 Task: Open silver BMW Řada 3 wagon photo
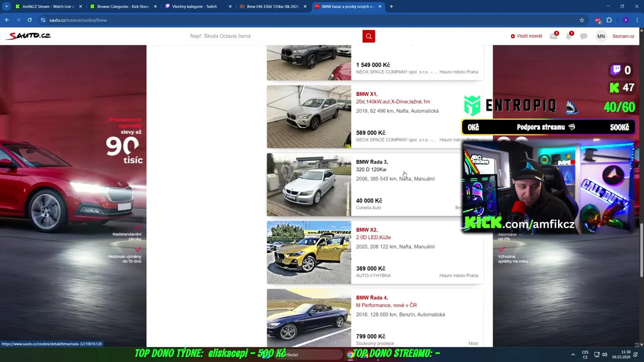click(309, 185)
